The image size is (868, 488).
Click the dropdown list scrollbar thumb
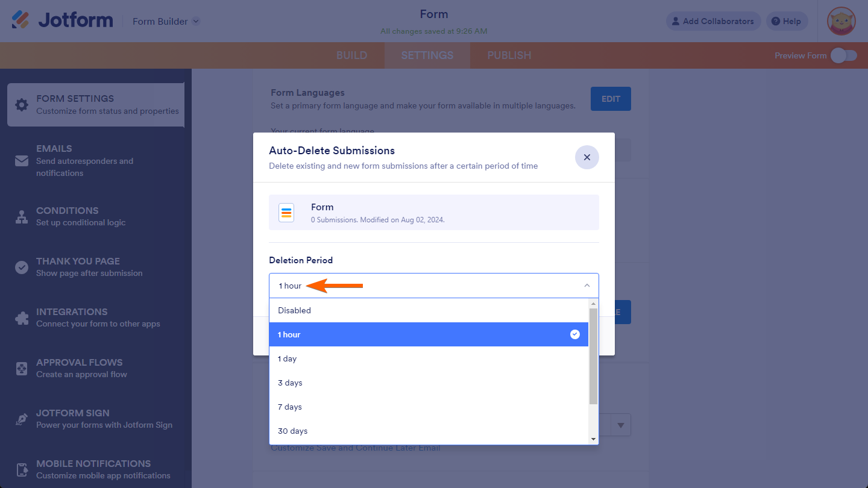point(593,355)
